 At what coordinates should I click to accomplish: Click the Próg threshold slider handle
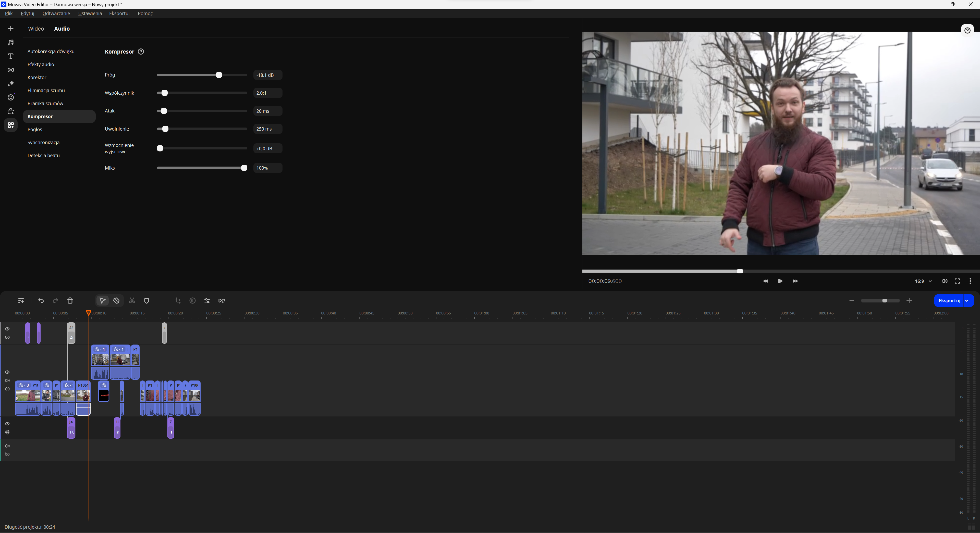pyautogui.click(x=219, y=75)
